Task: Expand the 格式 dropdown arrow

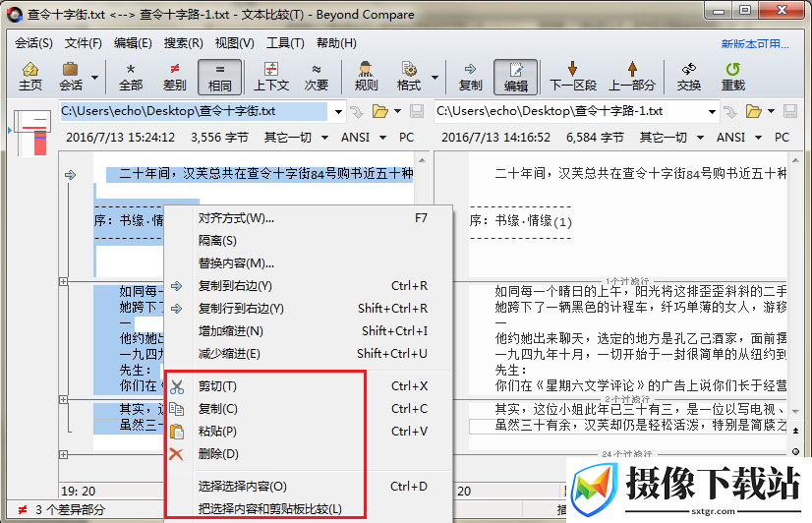Action: (x=435, y=78)
